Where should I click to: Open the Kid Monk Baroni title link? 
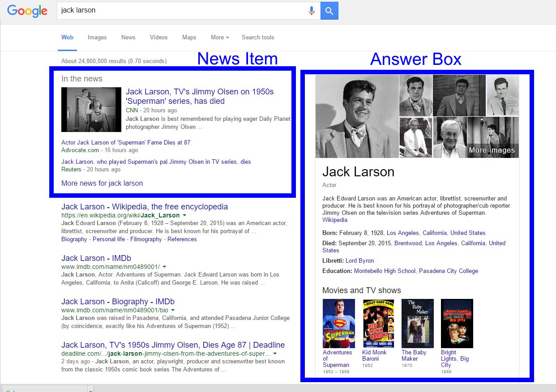pyautogui.click(x=375, y=356)
